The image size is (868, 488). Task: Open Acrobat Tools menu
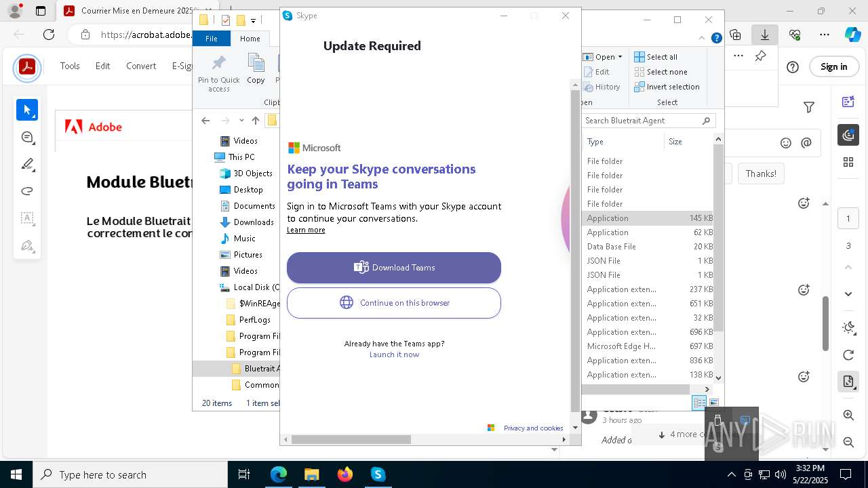pos(70,66)
